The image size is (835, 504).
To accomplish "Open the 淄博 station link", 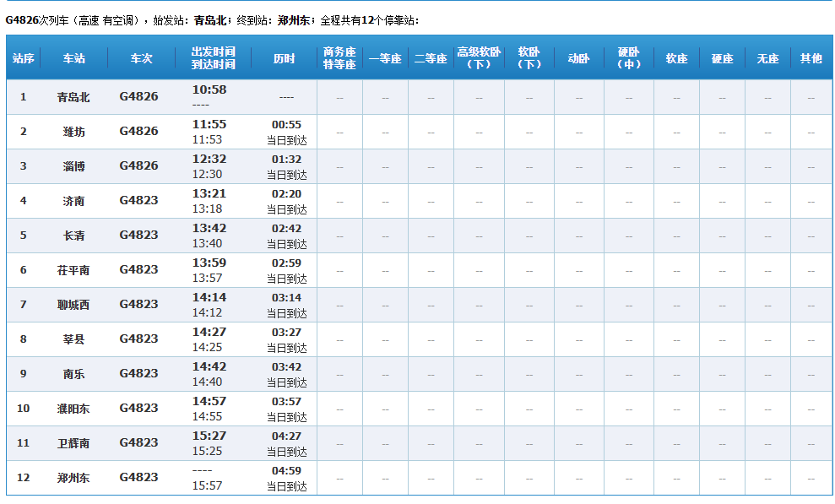I will [x=73, y=166].
